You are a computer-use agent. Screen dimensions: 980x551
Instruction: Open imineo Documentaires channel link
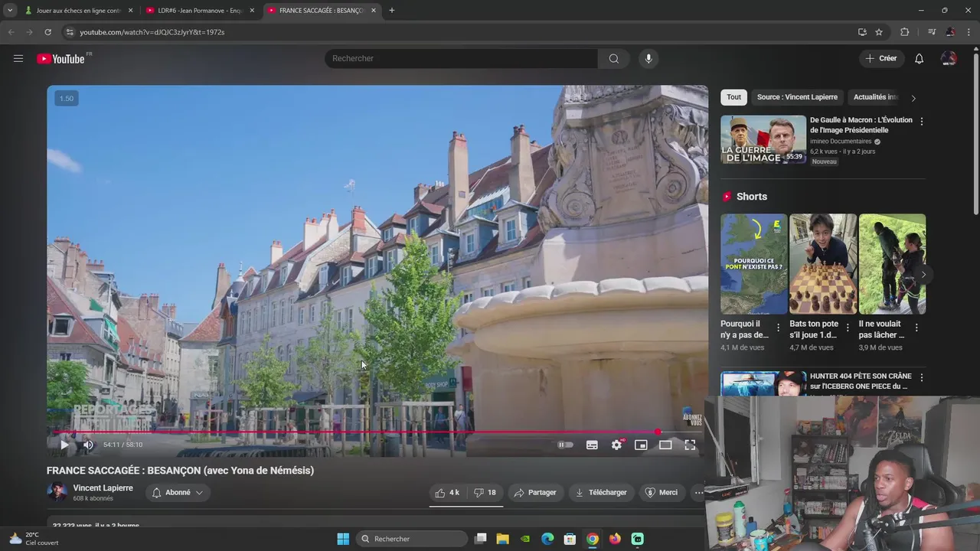tap(841, 142)
